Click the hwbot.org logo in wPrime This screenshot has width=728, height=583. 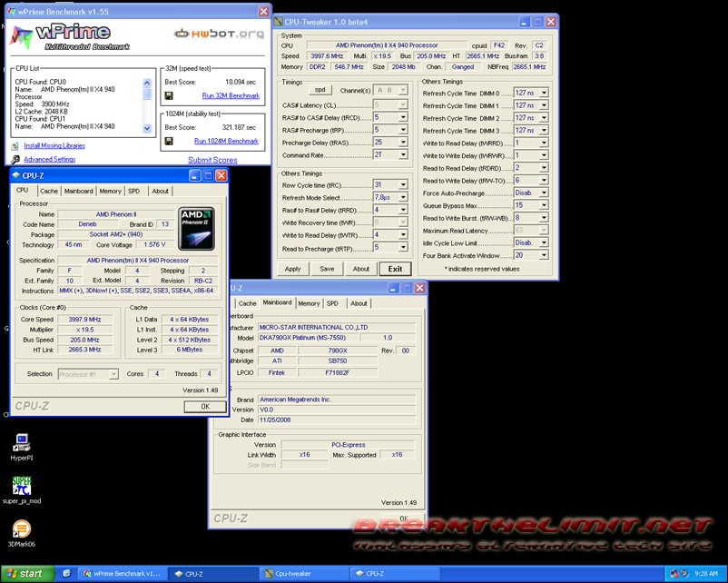219,34
